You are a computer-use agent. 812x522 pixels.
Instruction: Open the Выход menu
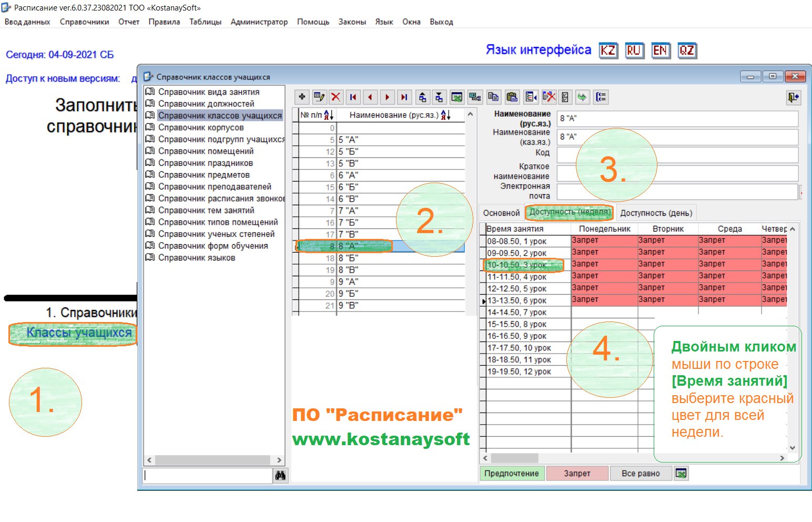pyautogui.click(x=441, y=22)
